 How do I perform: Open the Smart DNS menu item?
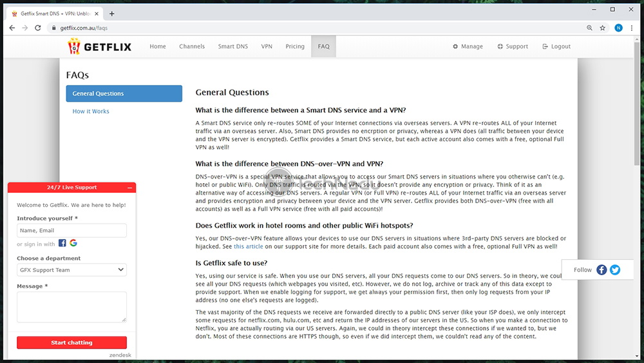point(233,46)
